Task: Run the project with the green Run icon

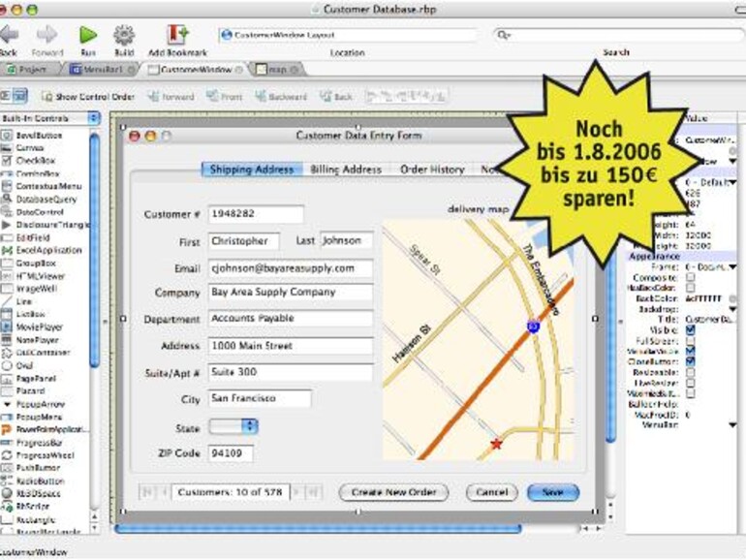Action: coord(88,35)
